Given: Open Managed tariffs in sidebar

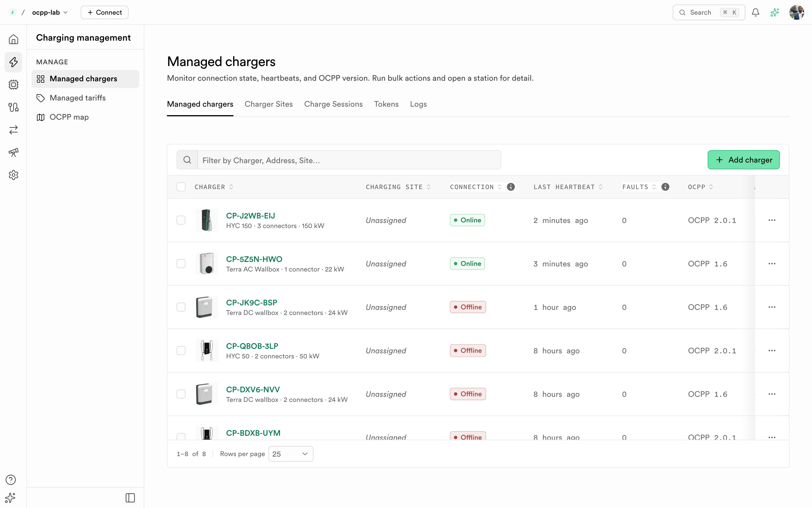Looking at the screenshot, I should point(85,98).
